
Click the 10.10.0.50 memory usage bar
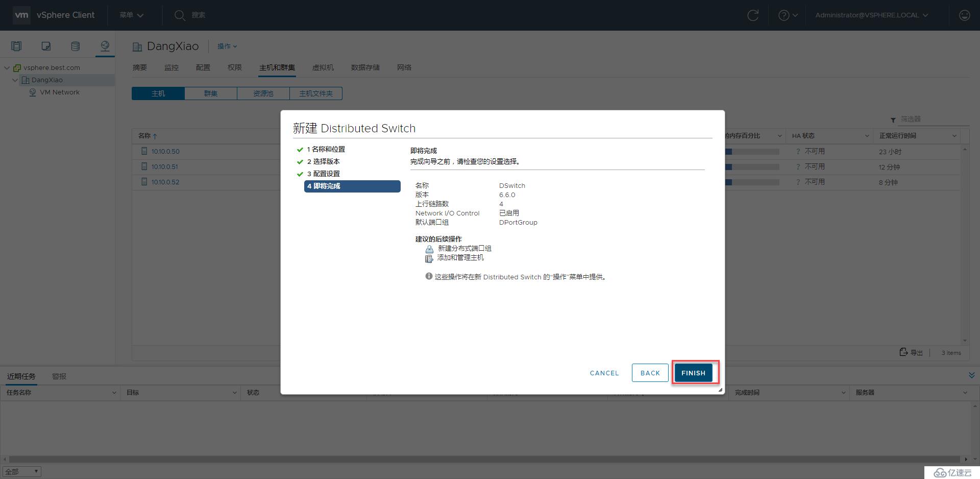tap(752, 152)
